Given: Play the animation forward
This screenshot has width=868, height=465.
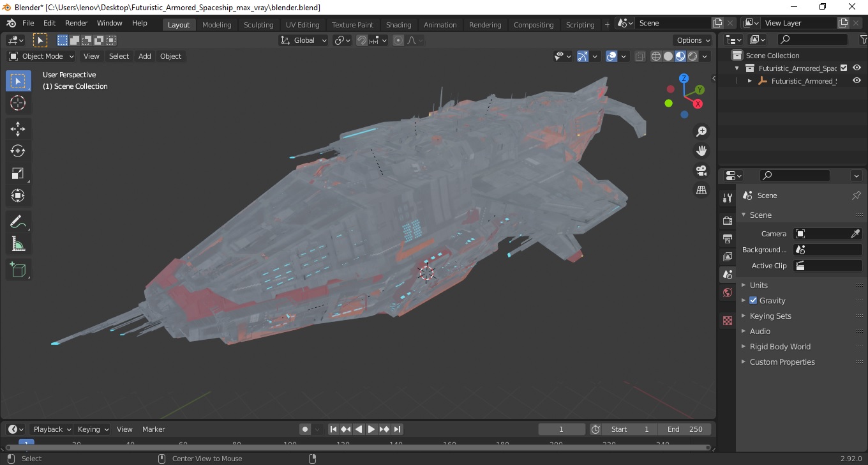Looking at the screenshot, I should click(x=371, y=429).
